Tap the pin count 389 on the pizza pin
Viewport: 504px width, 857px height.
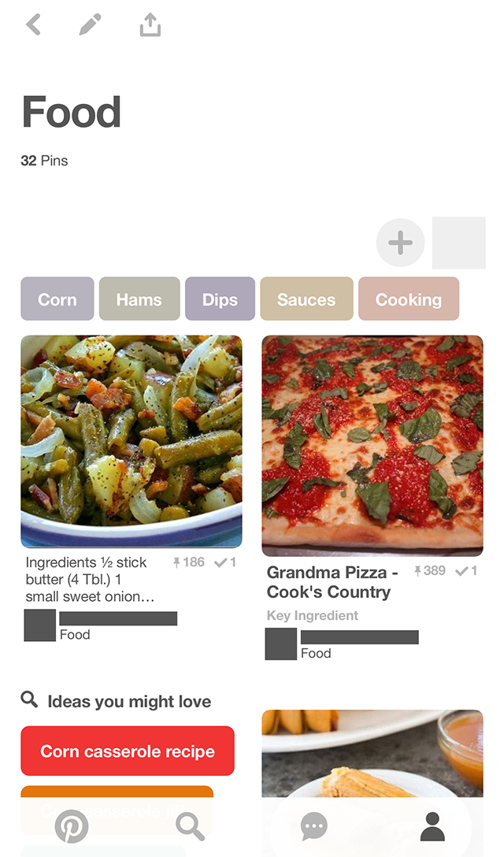click(430, 571)
